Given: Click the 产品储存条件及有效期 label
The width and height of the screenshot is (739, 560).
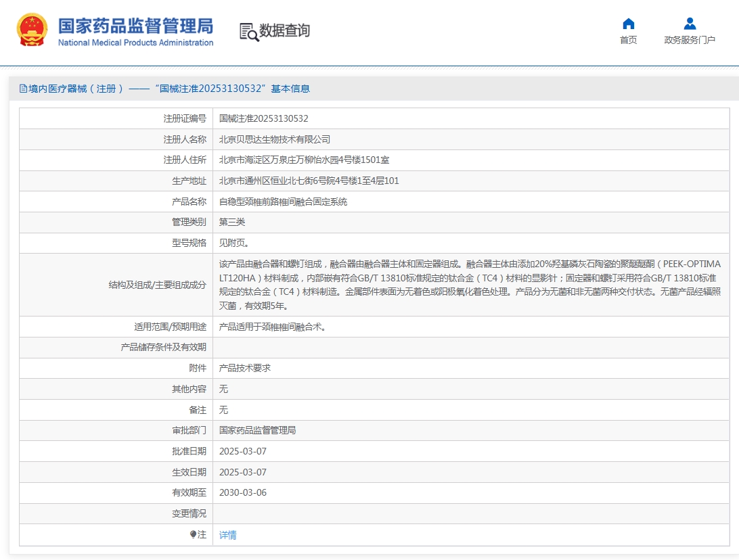Looking at the screenshot, I should click(x=164, y=347).
